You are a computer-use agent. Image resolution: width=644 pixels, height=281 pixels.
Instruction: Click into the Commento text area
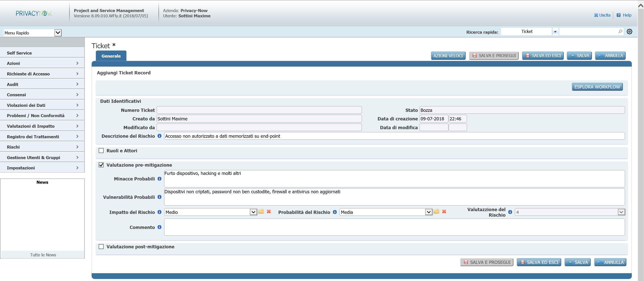coord(394,227)
